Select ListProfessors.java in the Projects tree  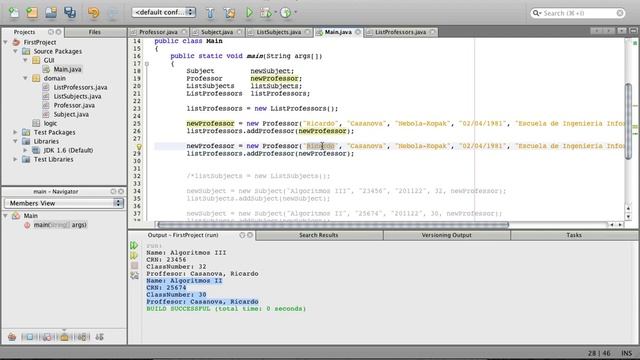point(80,87)
